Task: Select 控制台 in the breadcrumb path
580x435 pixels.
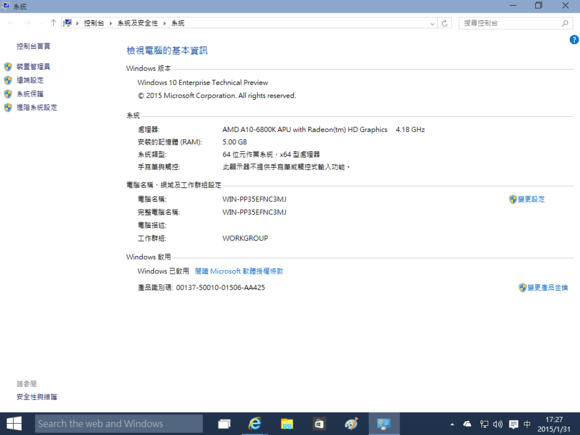Action: [x=94, y=23]
